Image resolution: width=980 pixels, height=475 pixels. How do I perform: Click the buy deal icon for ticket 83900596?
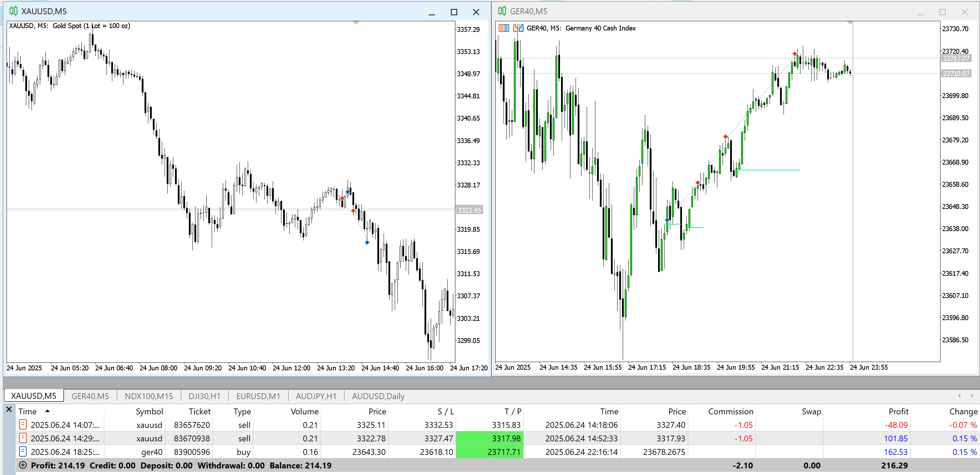(23, 452)
